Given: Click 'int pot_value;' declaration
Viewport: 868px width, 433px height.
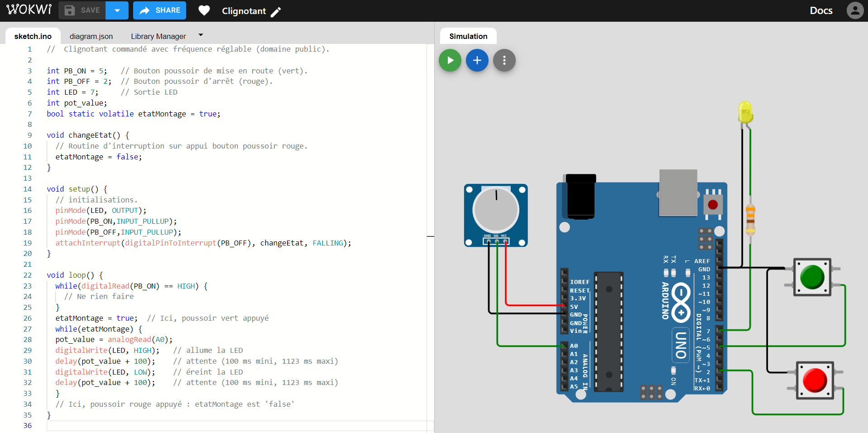Looking at the screenshot, I should pos(77,103).
